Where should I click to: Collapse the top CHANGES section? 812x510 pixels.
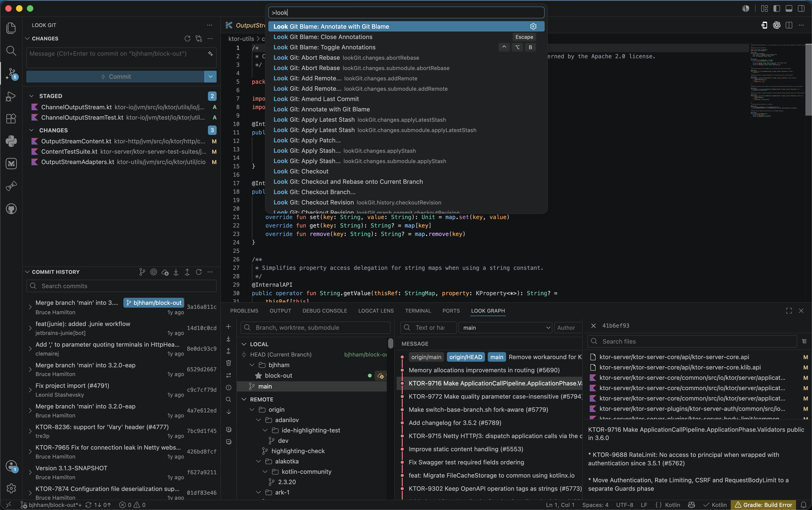pyautogui.click(x=27, y=39)
